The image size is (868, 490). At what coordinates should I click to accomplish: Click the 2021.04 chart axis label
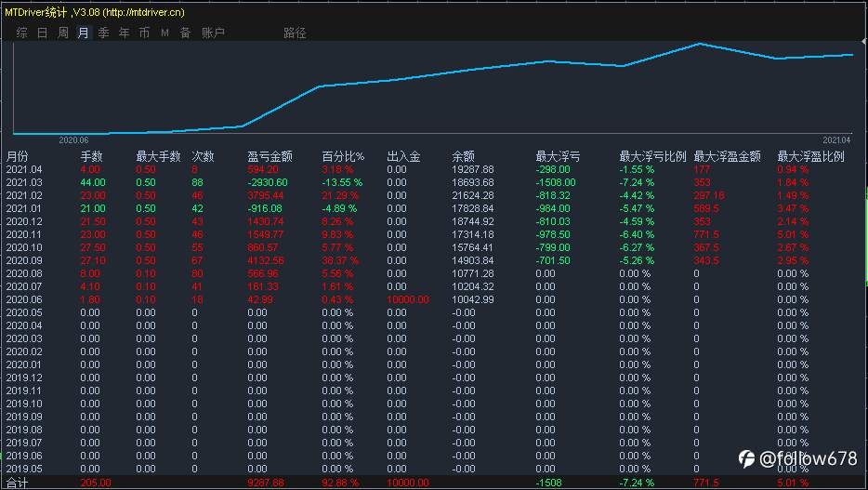pos(836,140)
